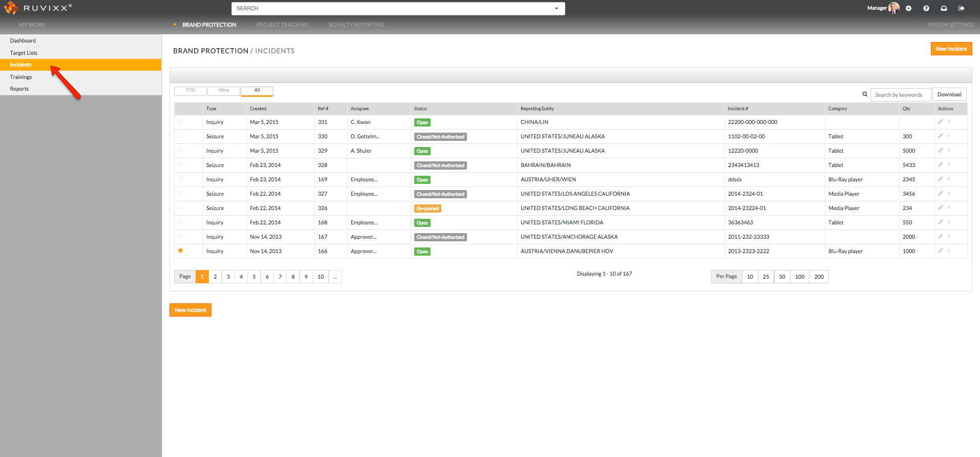Screen dimensions: 980x457
Task: Click the red Re-opened status badge
Action: [x=428, y=209]
